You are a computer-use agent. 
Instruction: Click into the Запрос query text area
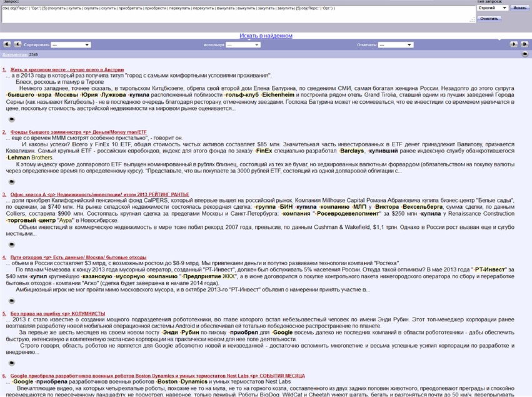238,14
